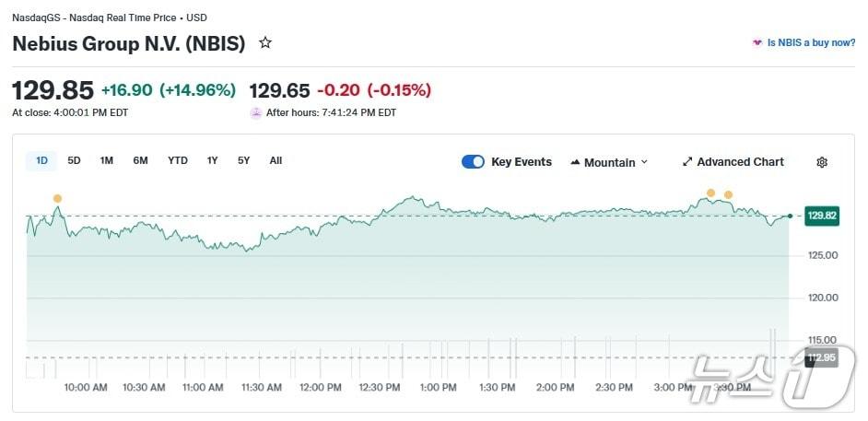Click the after hours moon icon

tap(256, 112)
